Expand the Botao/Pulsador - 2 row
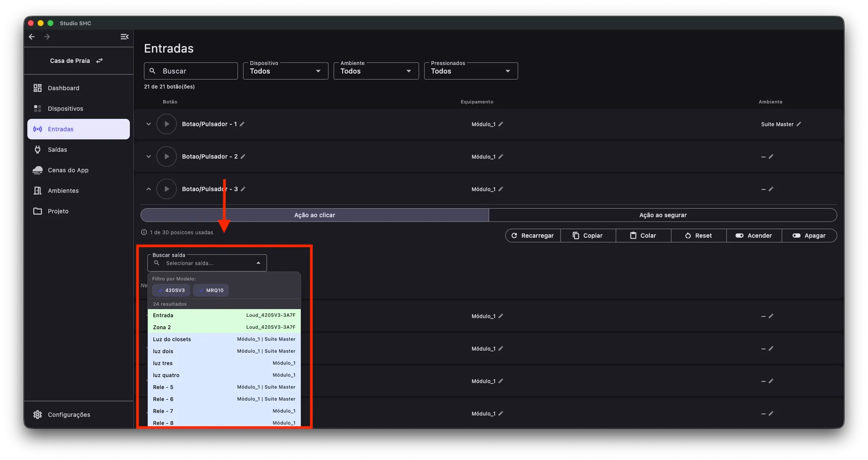868x460 pixels. click(149, 156)
